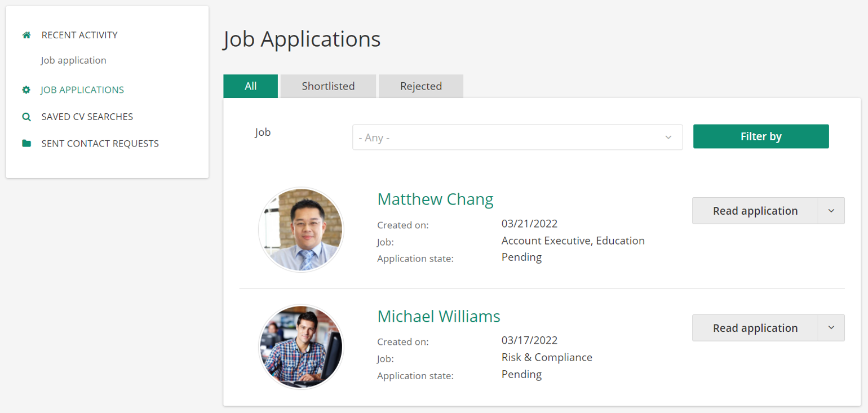Click Michael Williams' profile photo
The height and width of the screenshot is (413, 868).
302,347
